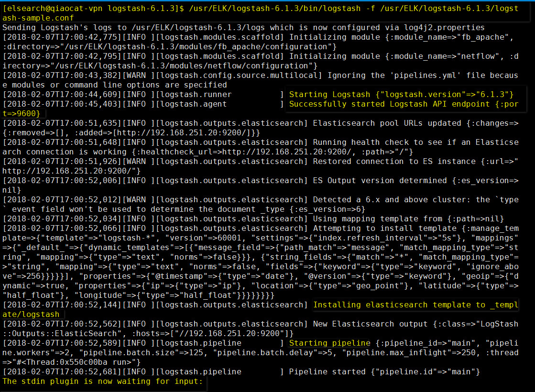Image resolution: width=535 pixels, height=392 pixels.
Task: Click highlighted 'Installing elasticsearch template to' text
Action: pos(399,305)
